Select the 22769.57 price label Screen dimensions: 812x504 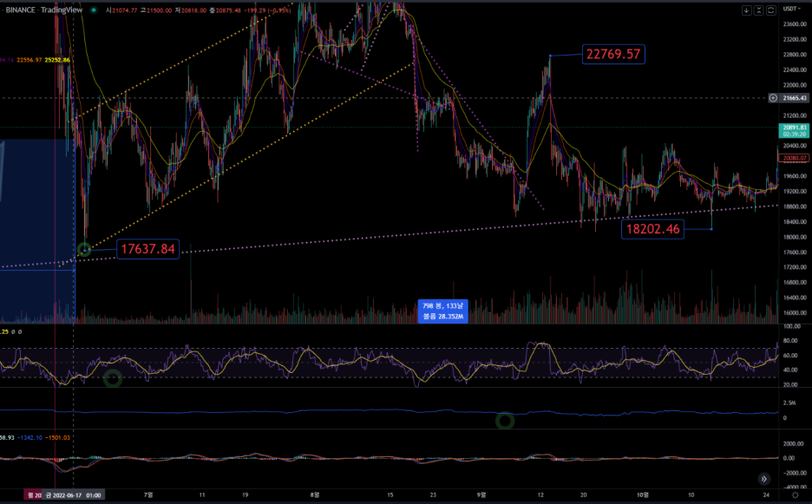pos(613,54)
